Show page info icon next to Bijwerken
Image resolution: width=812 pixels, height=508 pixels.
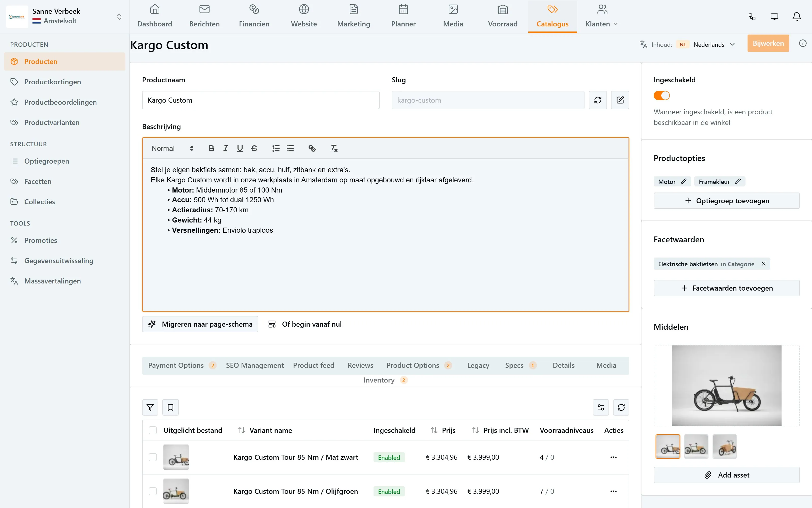(803, 43)
